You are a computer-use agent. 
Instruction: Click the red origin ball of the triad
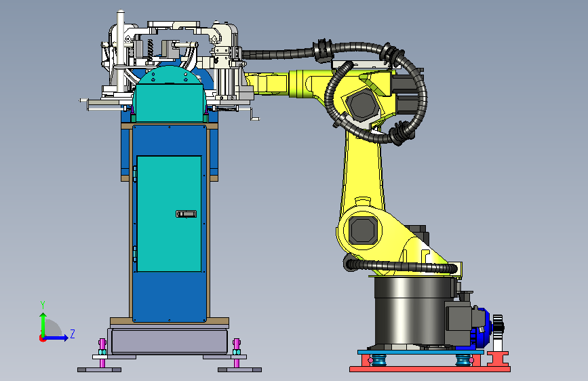click(x=42, y=338)
